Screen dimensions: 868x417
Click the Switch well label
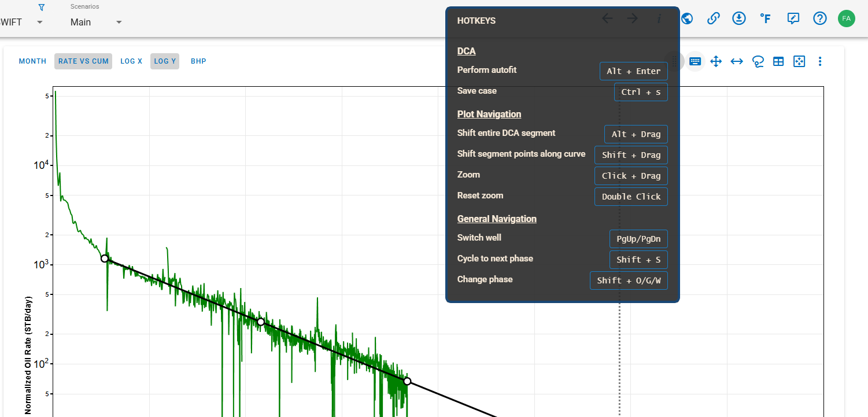point(479,238)
